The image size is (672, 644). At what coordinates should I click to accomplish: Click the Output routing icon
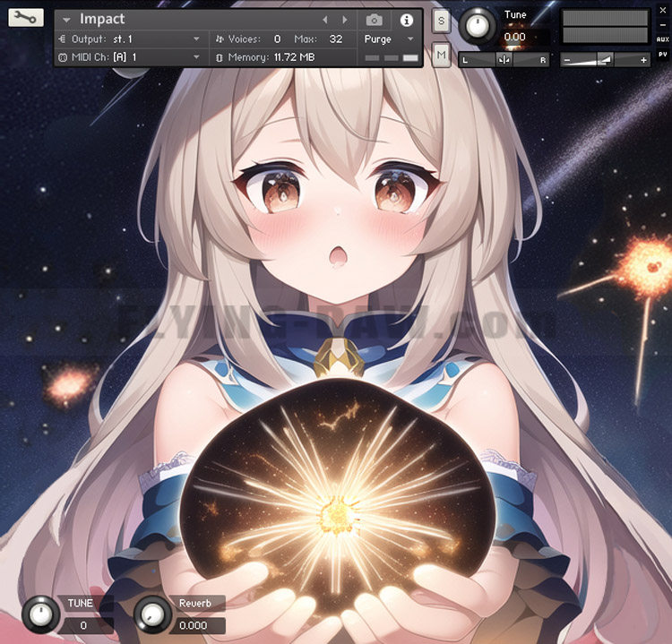coord(62,39)
